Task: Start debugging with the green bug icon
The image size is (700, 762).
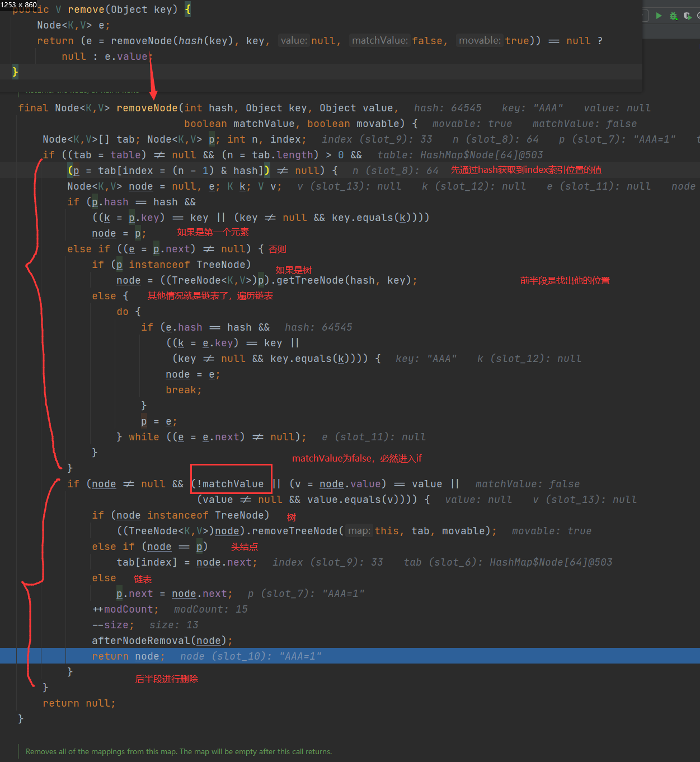Action: (673, 16)
